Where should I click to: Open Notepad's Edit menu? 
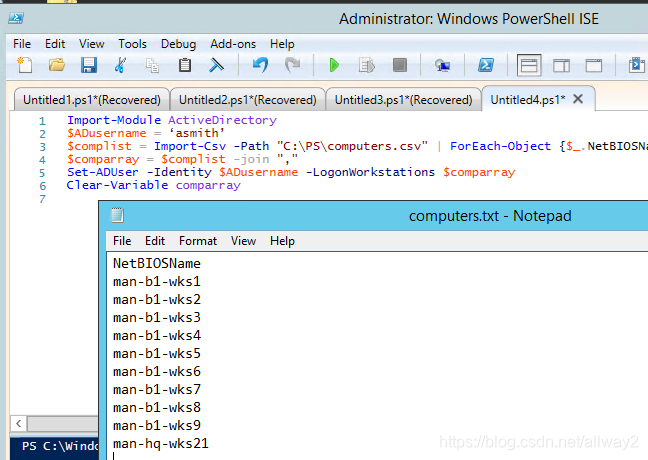click(x=155, y=241)
